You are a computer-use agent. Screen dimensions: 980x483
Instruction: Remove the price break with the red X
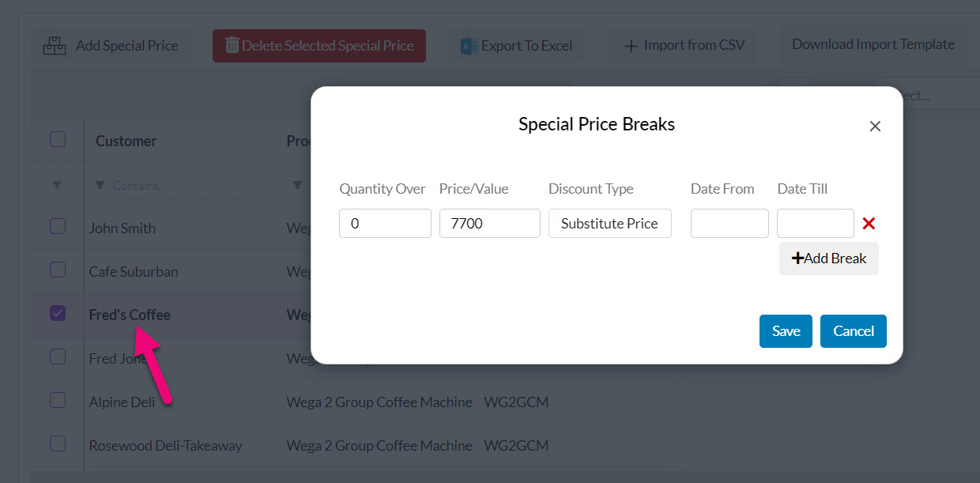869,224
